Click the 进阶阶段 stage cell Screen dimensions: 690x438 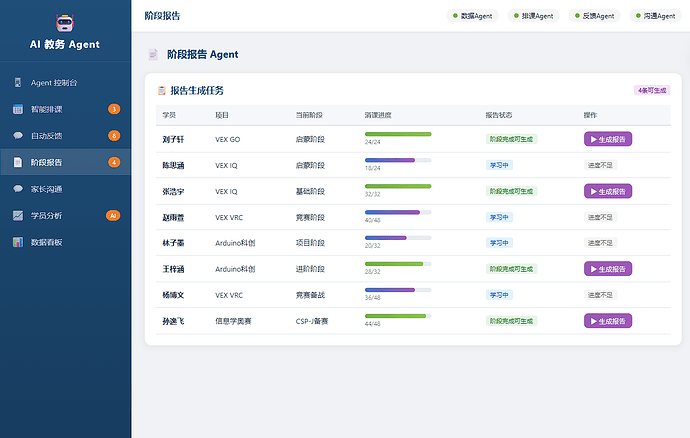(x=310, y=269)
